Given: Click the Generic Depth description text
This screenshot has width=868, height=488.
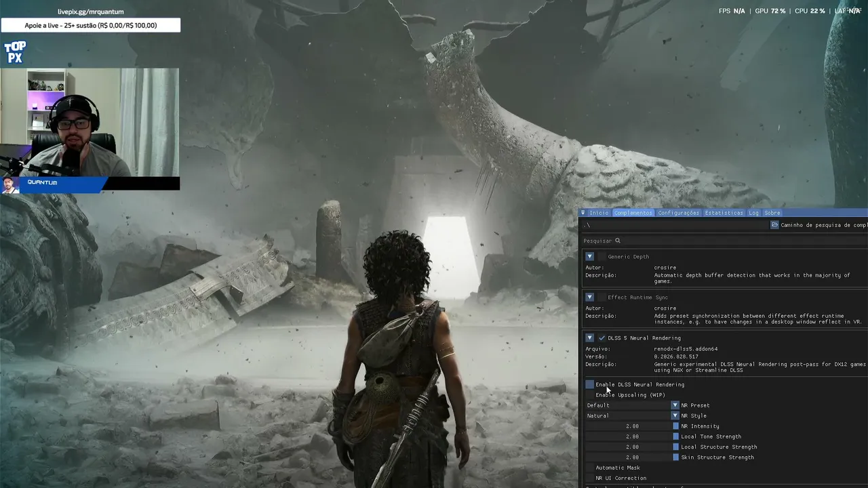Looking at the screenshot, I should coord(752,278).
